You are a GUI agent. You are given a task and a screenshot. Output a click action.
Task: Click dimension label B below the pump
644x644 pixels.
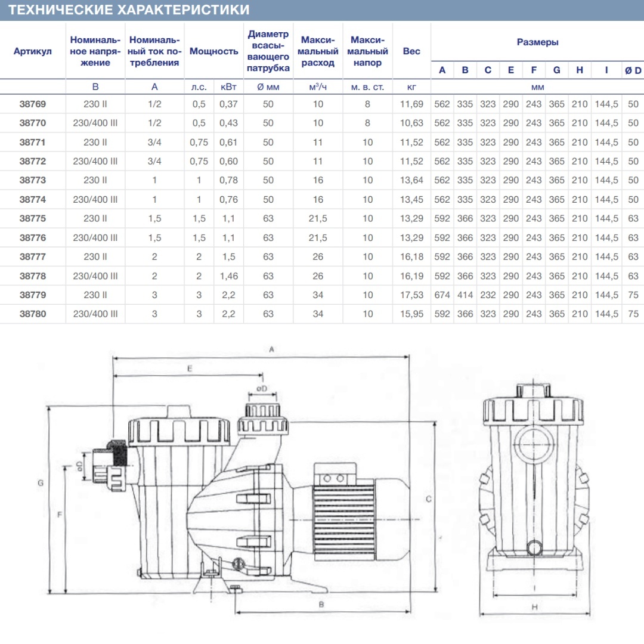[x=321, y=605]
